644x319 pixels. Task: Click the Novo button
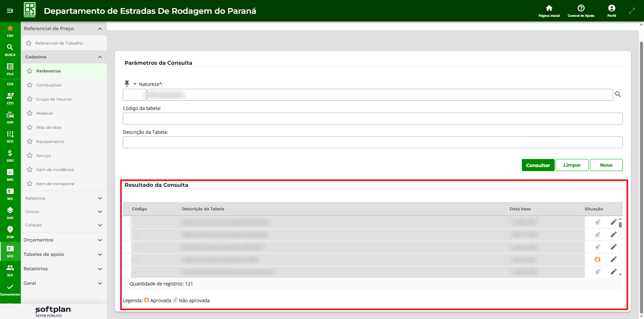tap(606, 165)
